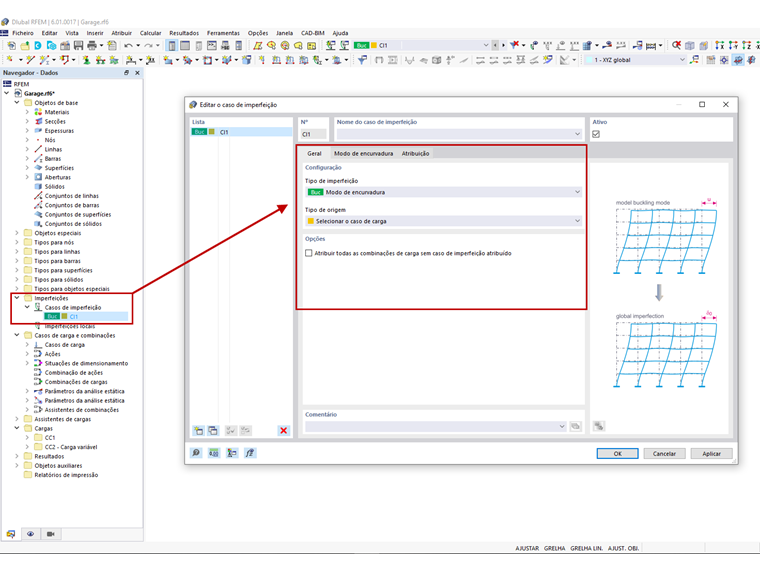Click the new line tool icon
Viewport: 760px width, 570px height.
click(31, 60)
